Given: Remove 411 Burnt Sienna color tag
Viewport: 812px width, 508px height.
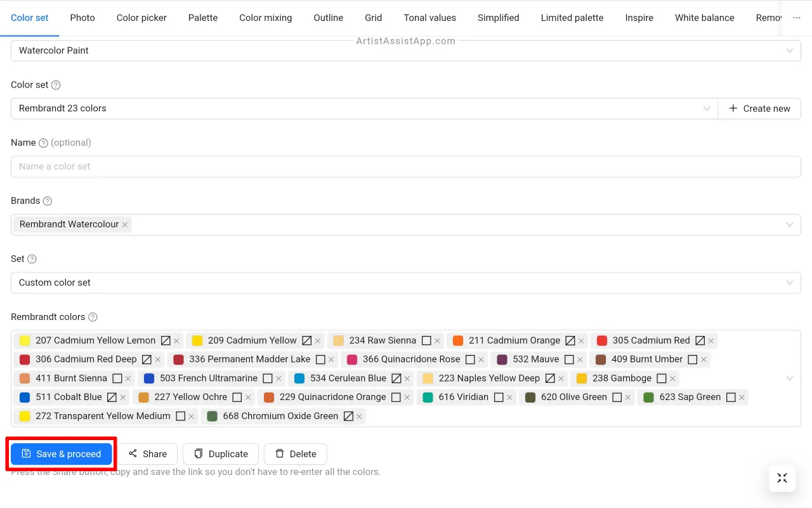Looking at the screenshot, I should click(x=128, y=378).
